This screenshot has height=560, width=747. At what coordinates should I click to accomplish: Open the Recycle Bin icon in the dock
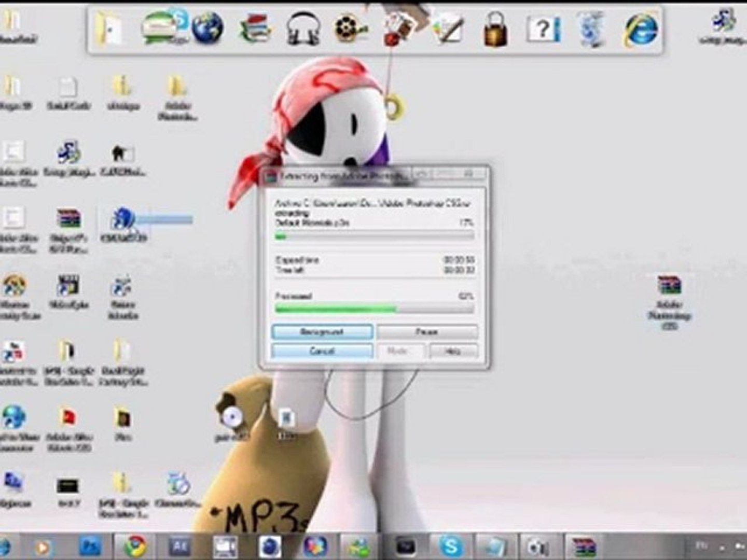[591, 28]
